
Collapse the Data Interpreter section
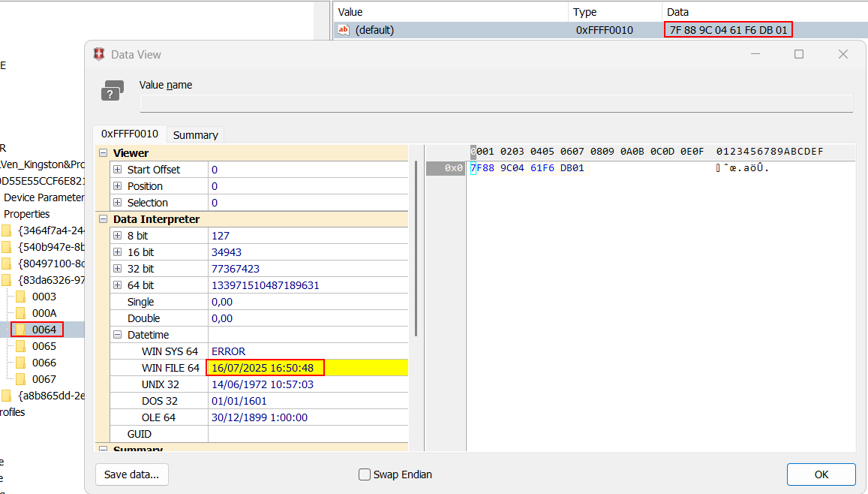point(103,219)
